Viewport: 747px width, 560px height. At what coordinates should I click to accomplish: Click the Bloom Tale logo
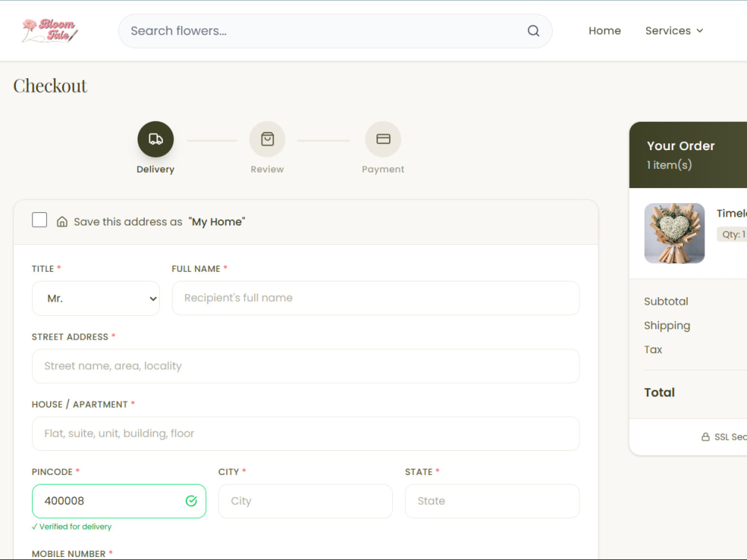(x=50, y=31)
